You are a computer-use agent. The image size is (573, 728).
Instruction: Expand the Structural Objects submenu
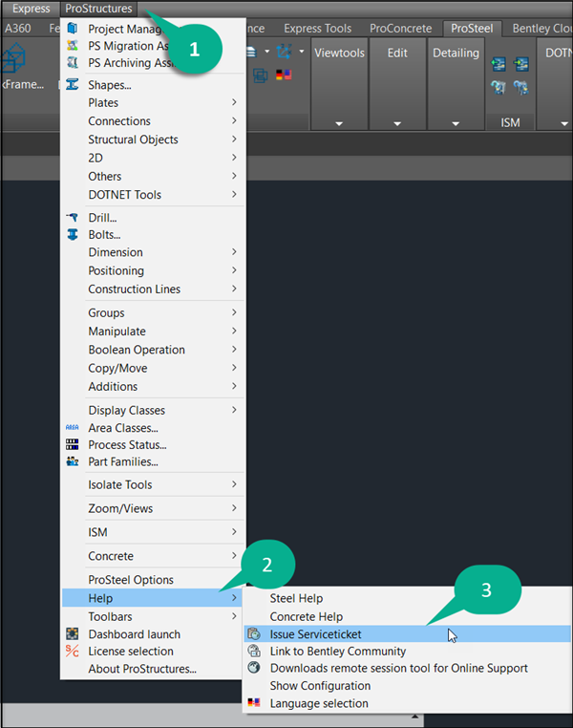[153, 139]
